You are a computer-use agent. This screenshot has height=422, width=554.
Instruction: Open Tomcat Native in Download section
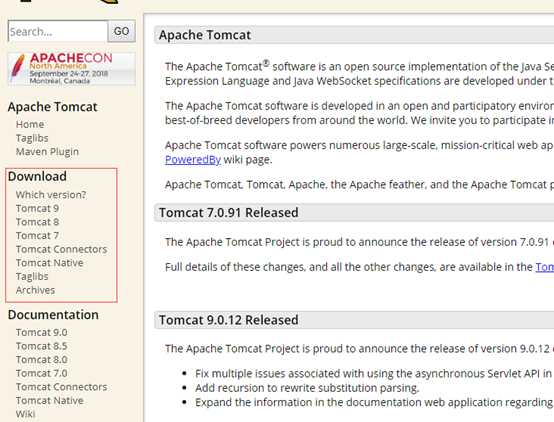pos(49,263)
